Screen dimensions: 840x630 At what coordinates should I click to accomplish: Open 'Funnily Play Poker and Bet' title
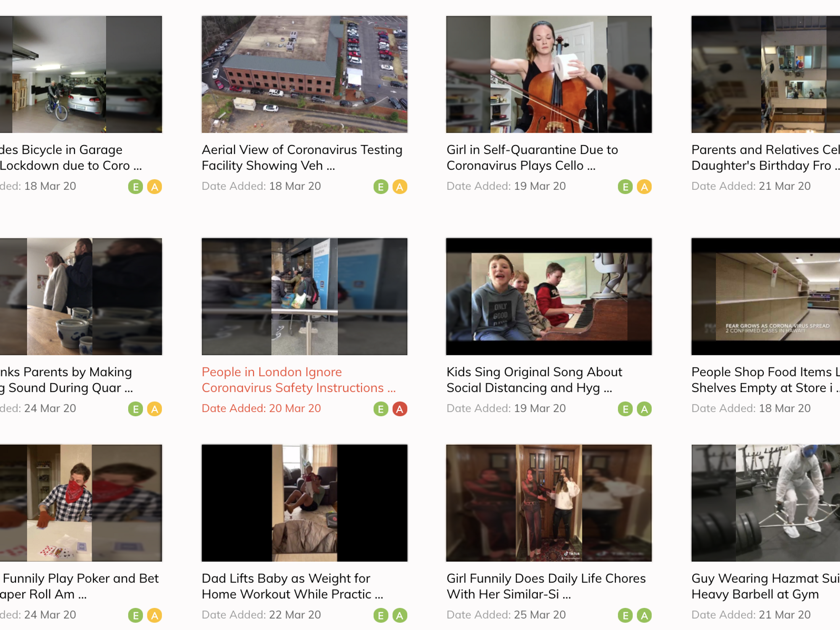click(79, 586)
